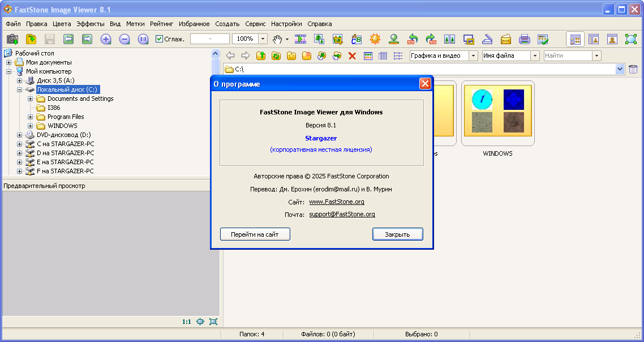The height and width of the screenshot is (342, 644).
Task: Collapse the Локальный диск (C:) tree node
Action: [20, 89]
